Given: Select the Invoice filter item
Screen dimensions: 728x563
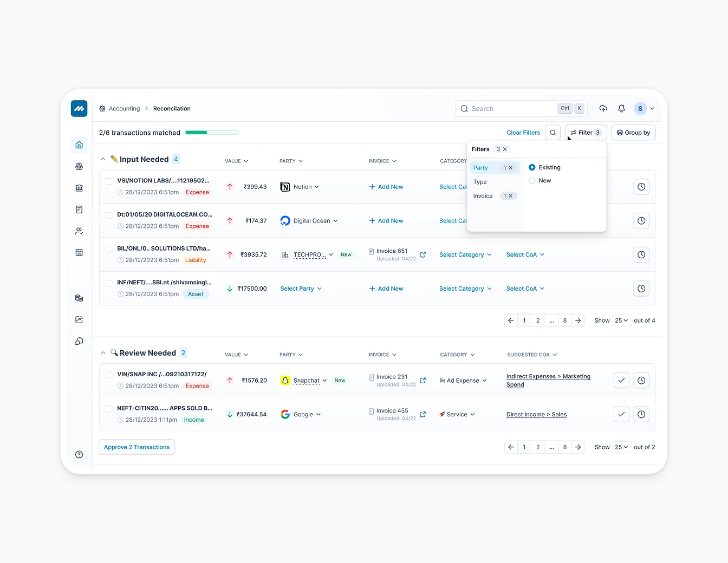Looking at the screenshot, I should (483, 196).
